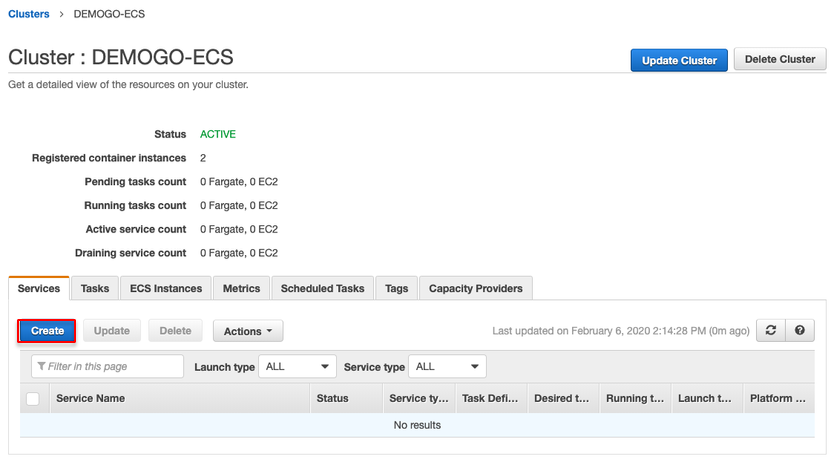Open the Metrics tab
The height and width of the screenshot is (460, 834).
(241, 288)
